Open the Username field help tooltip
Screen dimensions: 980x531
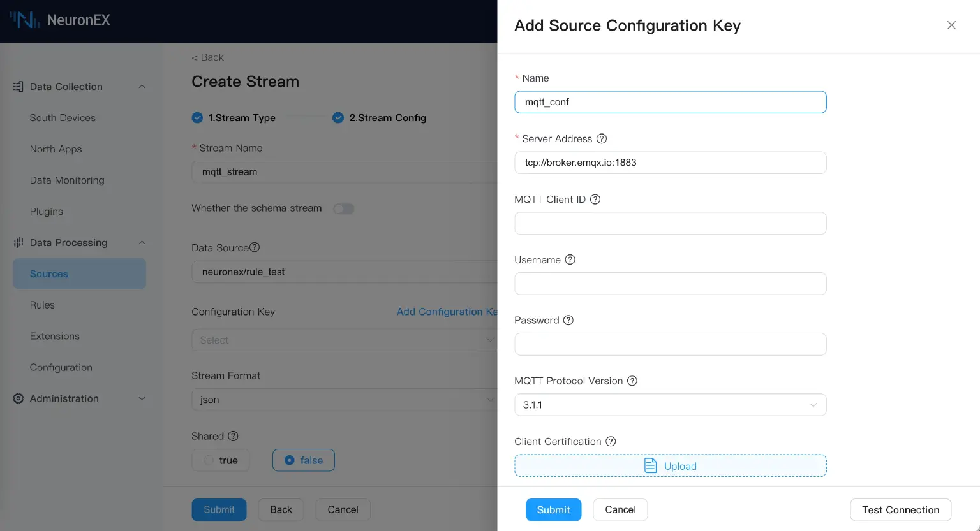pyautogui.click(x=568, y=259)
